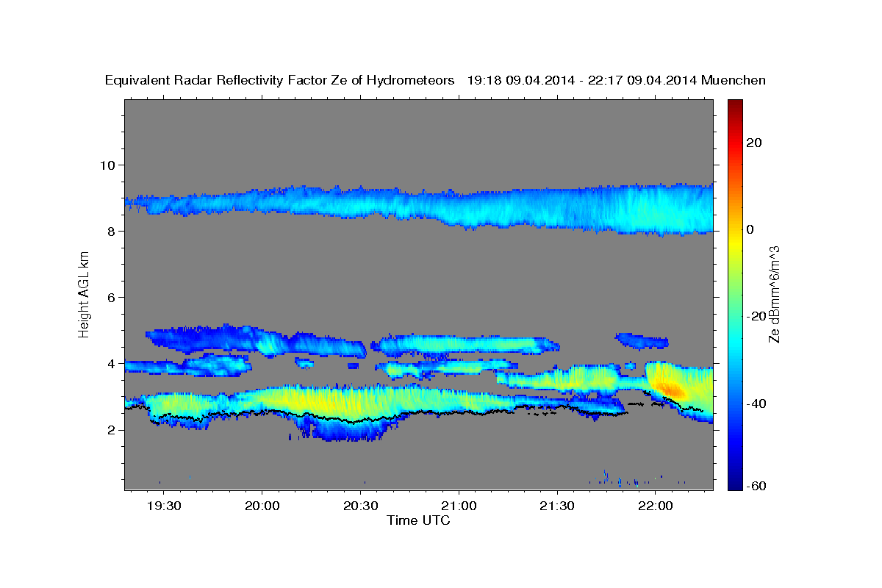
Task: Click the colorbar label 20
Action: pos(754,143)
